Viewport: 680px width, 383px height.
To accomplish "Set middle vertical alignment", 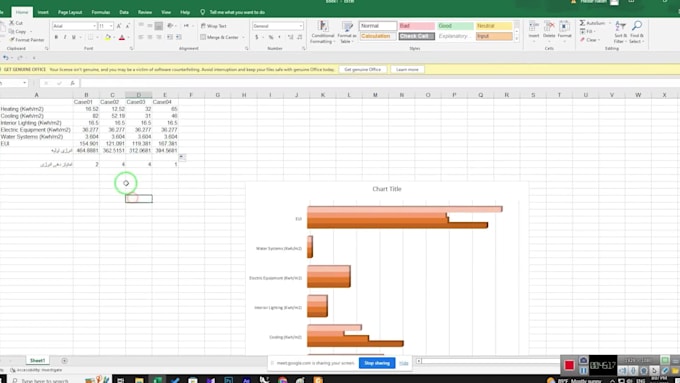I will tap(150, 26).
